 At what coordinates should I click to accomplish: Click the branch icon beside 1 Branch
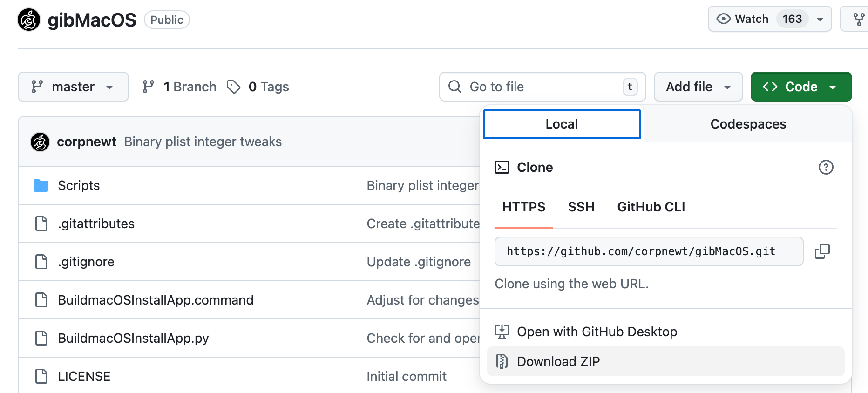tap(149, 87)
